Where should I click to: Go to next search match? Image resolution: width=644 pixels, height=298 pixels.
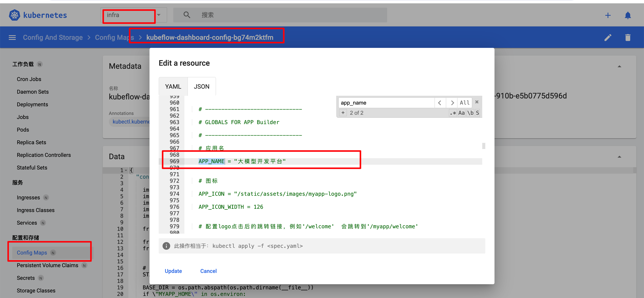click(452, 103)
